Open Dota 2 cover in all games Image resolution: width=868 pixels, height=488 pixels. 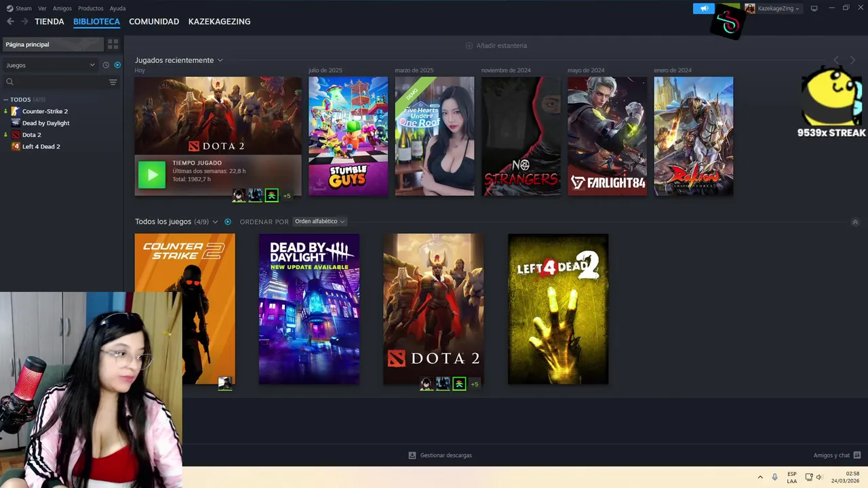(433, 309)
